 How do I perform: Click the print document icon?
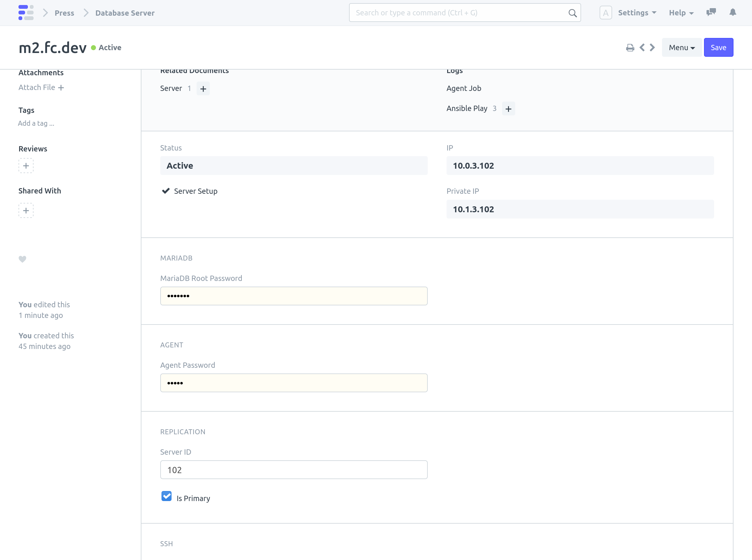pyautogui.click(x=630, y=48)
